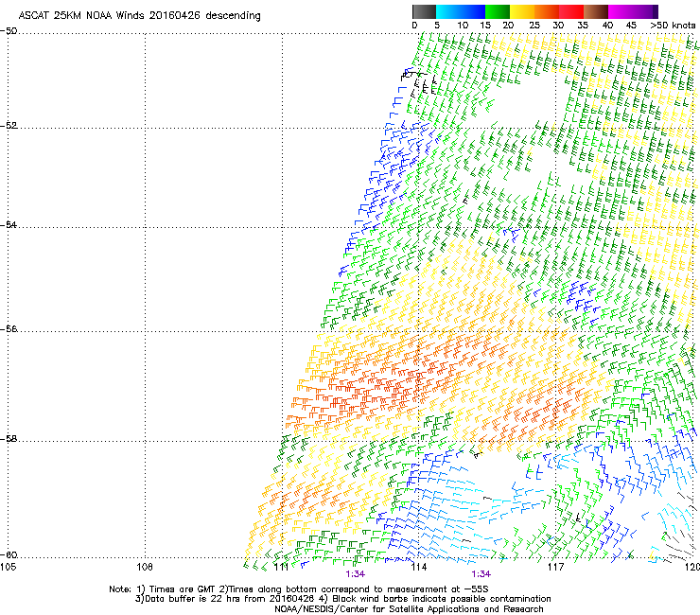Click the '-56' latitude axis label
This screenshot has width=700, height=615.
tap(9, 329)
